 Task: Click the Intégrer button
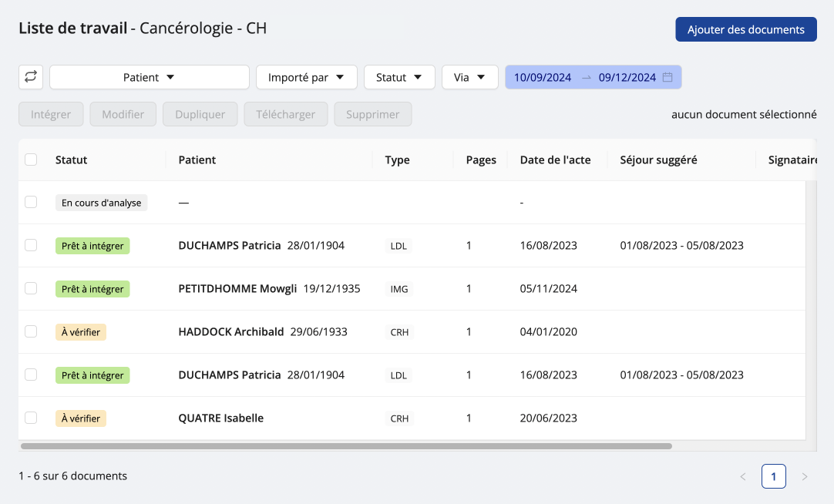[51, 114]
